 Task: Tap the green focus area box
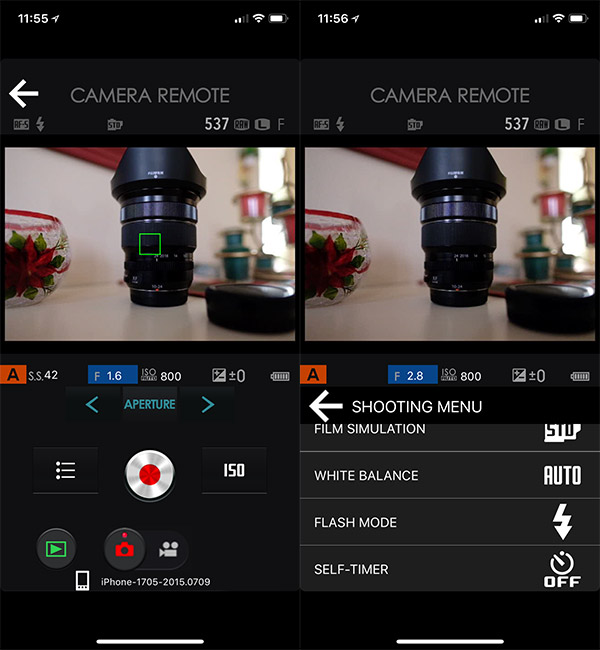click(x=150, y=243)
